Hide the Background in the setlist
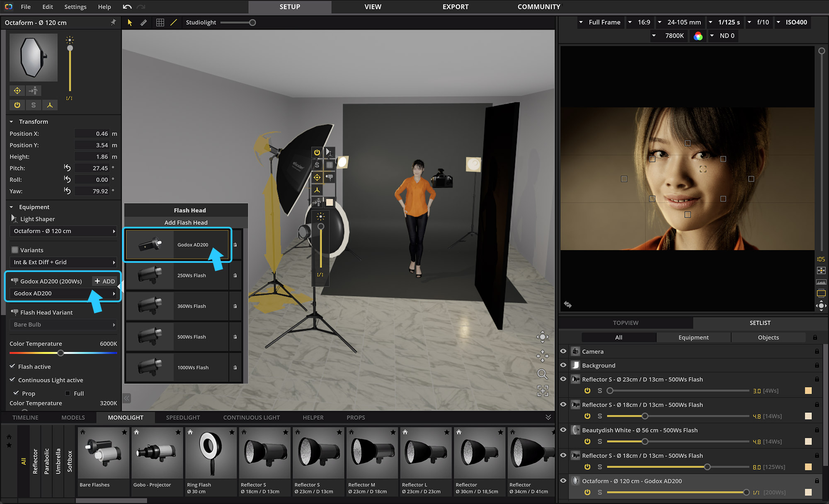This screenshot has height=504, width=829. 563,365
